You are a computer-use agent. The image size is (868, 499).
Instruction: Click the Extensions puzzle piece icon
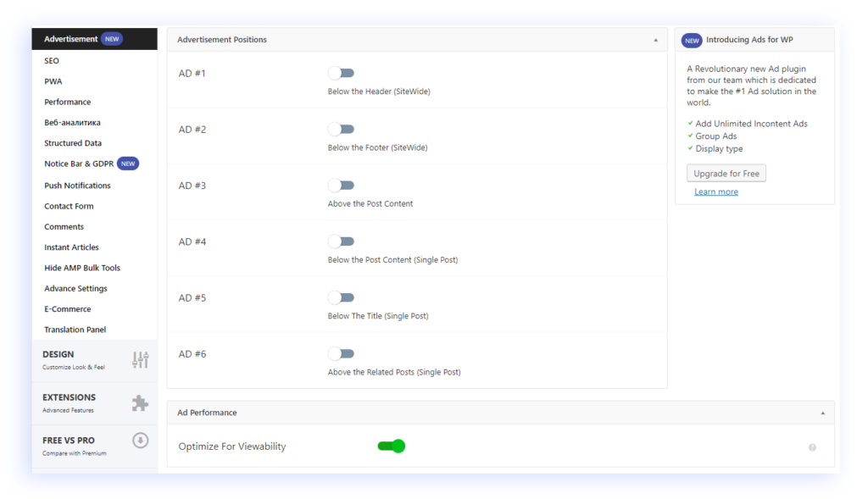(140, 402)
